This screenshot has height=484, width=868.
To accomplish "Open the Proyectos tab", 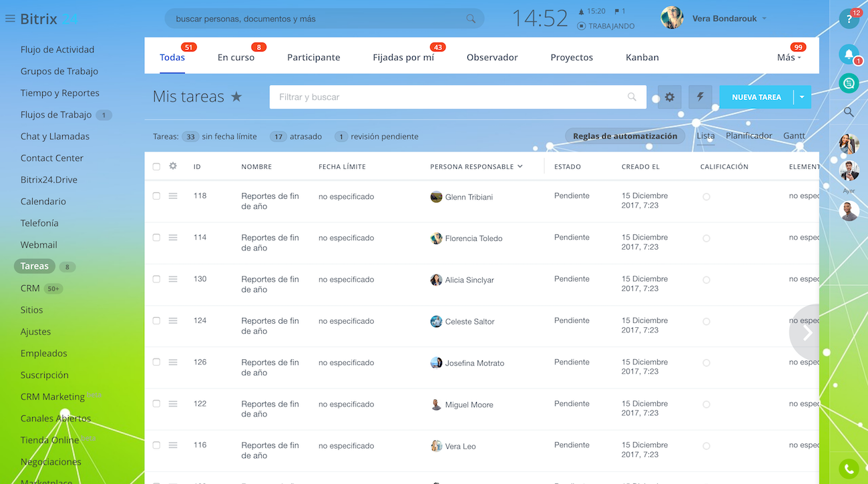I will coord(572,57).
